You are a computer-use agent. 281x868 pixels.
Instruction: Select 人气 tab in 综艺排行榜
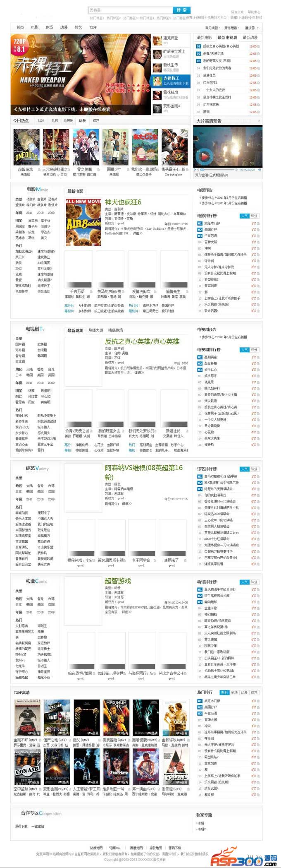(245, 469)
